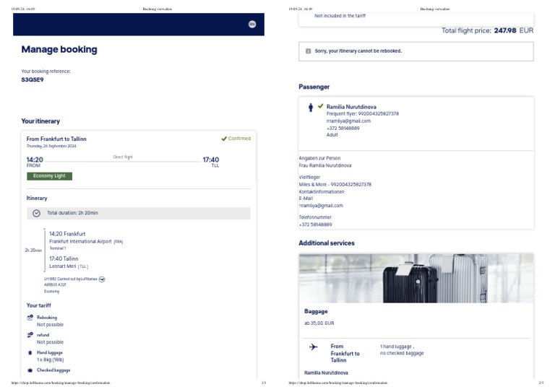Image resolution: width=555 pixels, height=392 pixels.
Task: Click the total price 247.98 EUR
Action: 514,31
